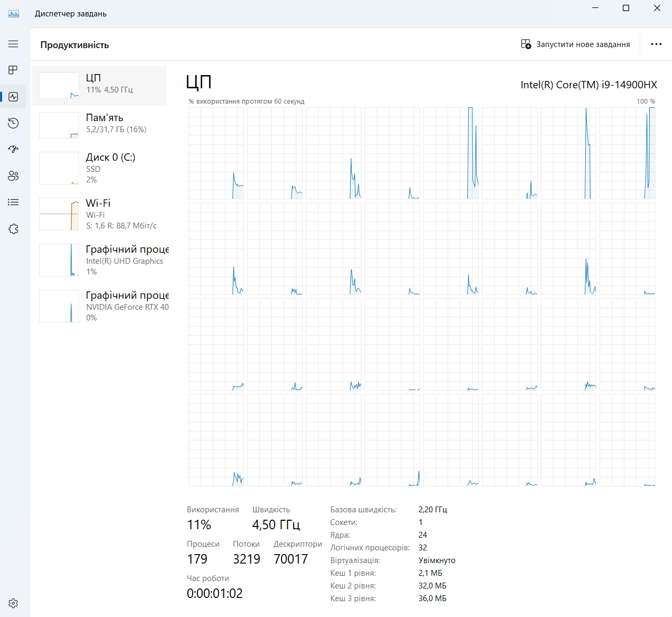672x617 pixels.
Task: Open the Startup apps page icon
Action: (13, 150)
